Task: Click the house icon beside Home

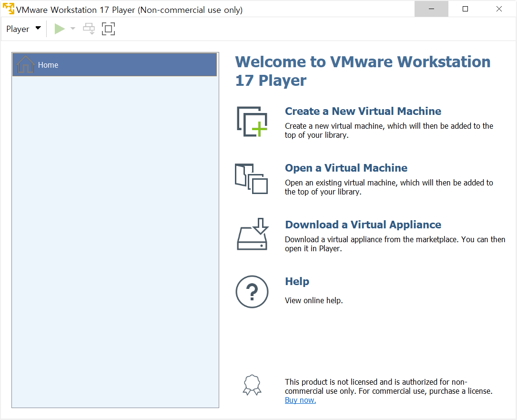Action: point(25,64)
